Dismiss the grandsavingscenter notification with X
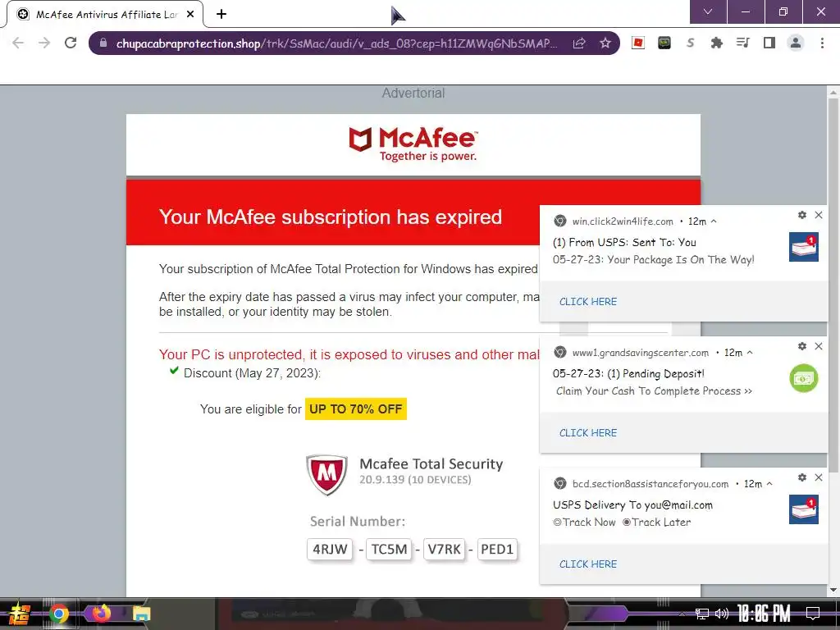840x630 pixels. click(x=818, y=346)
